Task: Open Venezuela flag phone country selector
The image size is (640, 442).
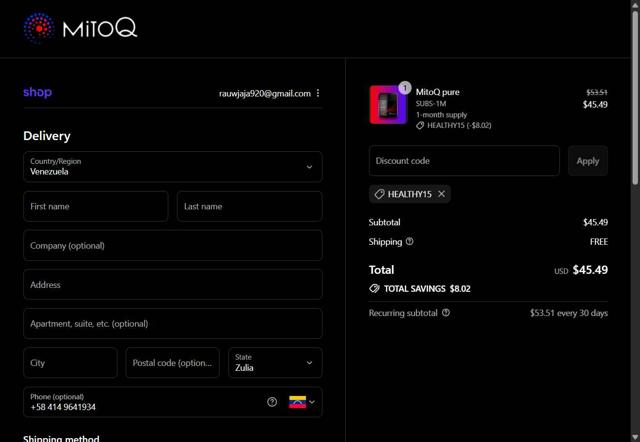Action: click(302, 402)
